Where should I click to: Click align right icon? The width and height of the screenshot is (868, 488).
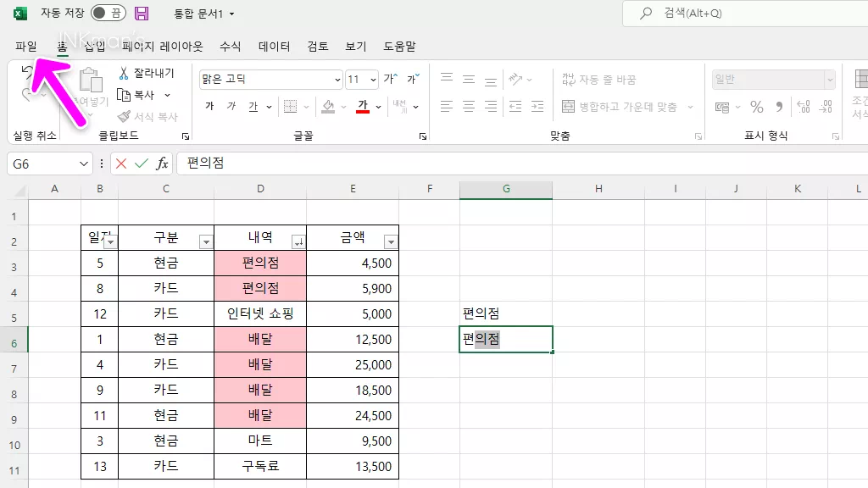pos(491,106)
